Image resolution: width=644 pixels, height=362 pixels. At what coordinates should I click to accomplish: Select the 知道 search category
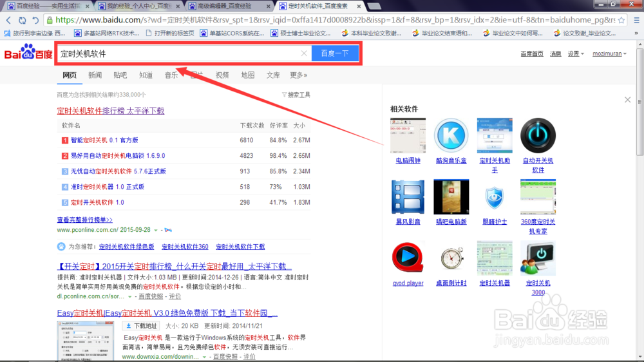tap(146, 75)
